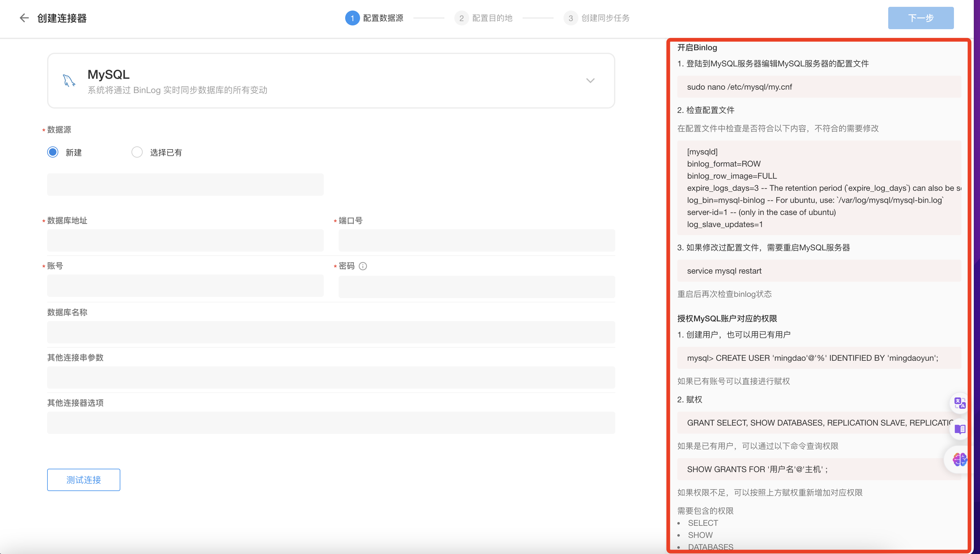
Task: Click into the 账号 text field
Action: click(x=185, y=286)
